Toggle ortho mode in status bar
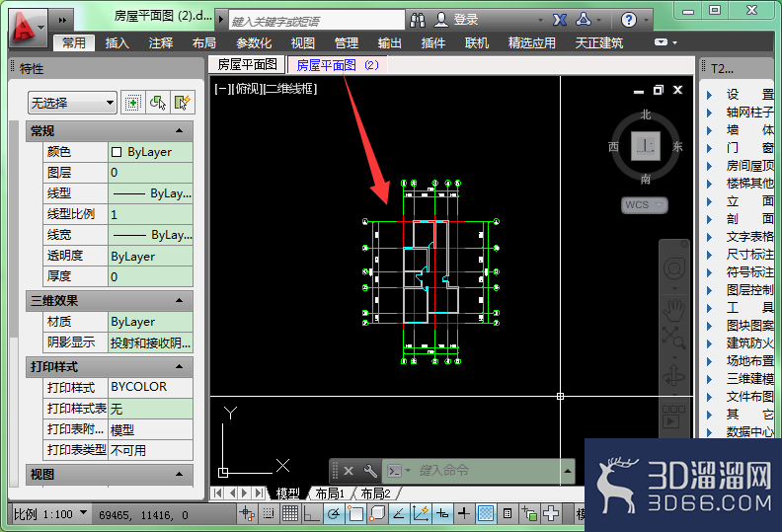782x532 pixels. click(312, 513)
